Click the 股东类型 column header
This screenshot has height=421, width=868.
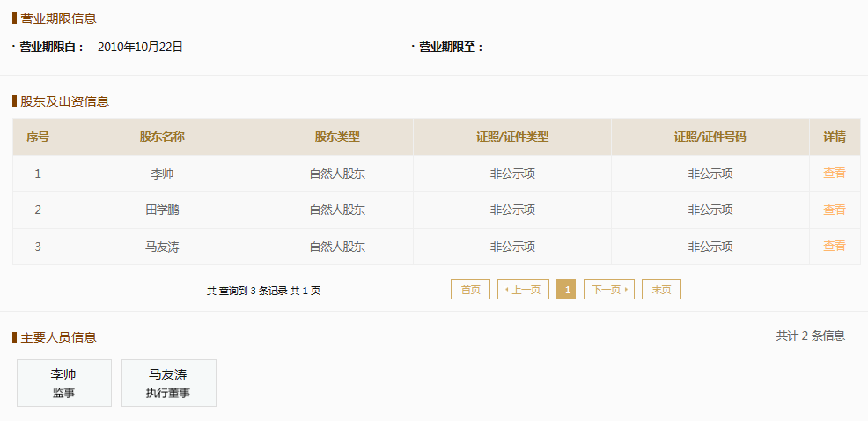(337, 137)
